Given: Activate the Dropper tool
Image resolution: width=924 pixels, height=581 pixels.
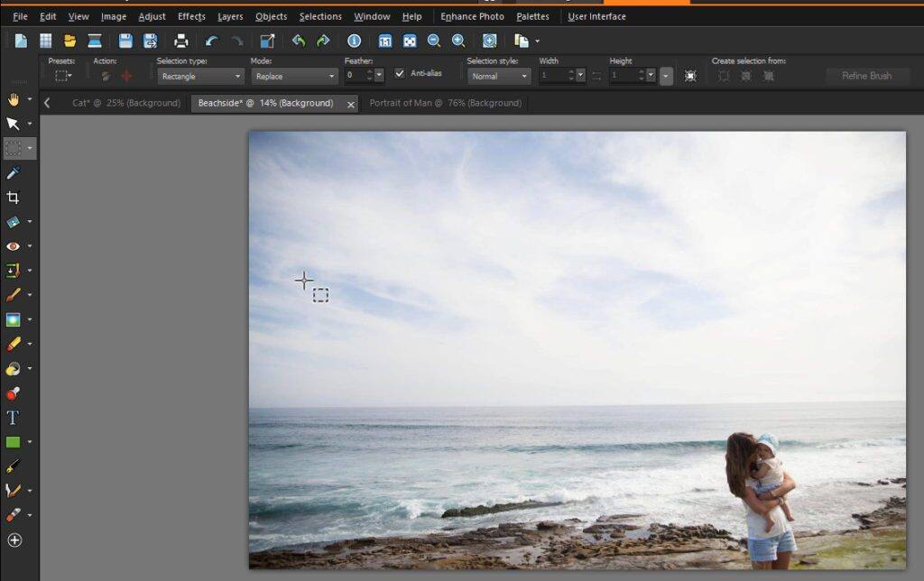Looking at the screenshot, I should (14, 172).
